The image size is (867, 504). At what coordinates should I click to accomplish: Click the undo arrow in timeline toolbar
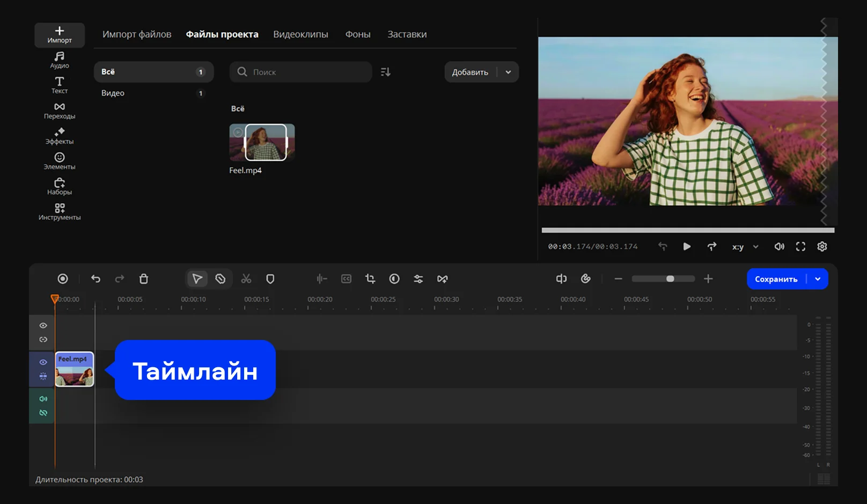click(95, 279)
